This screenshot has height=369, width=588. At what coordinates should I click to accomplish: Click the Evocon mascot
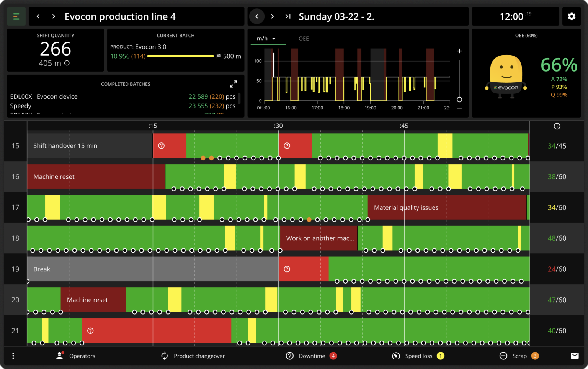506,77
